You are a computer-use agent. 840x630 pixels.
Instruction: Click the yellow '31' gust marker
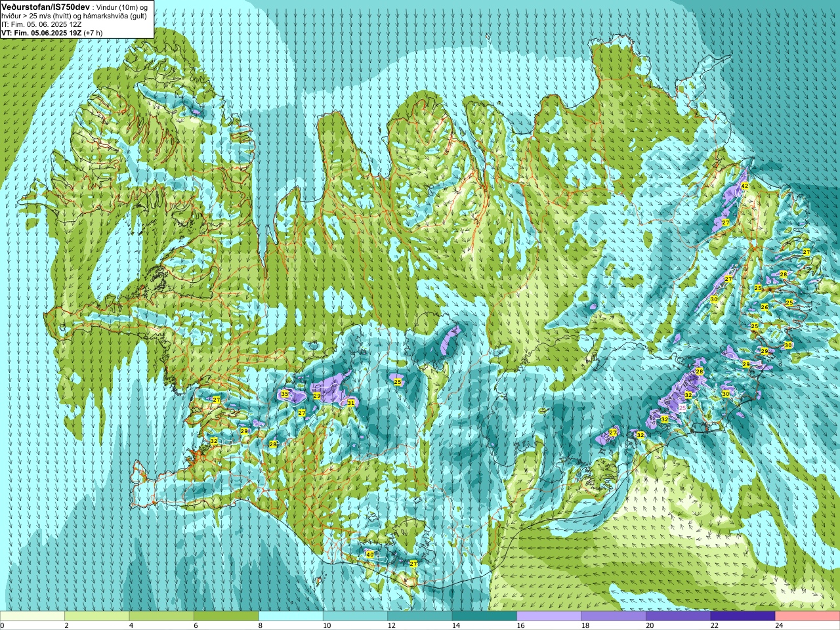[351, 403]
